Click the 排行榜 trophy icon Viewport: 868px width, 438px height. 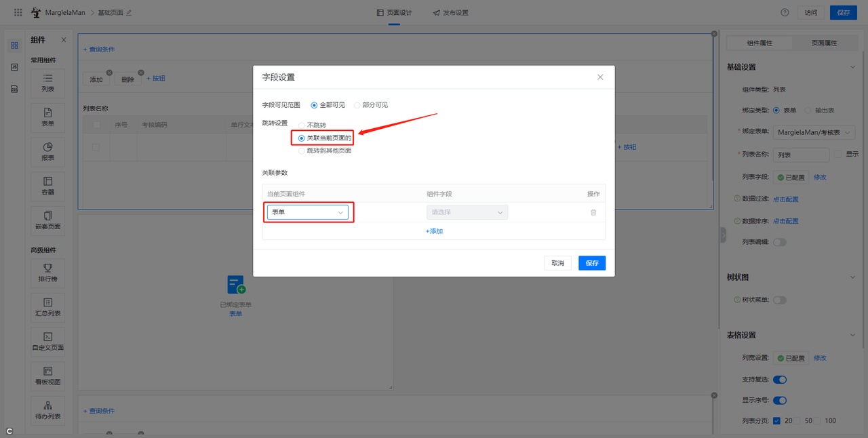click(47, 268)
